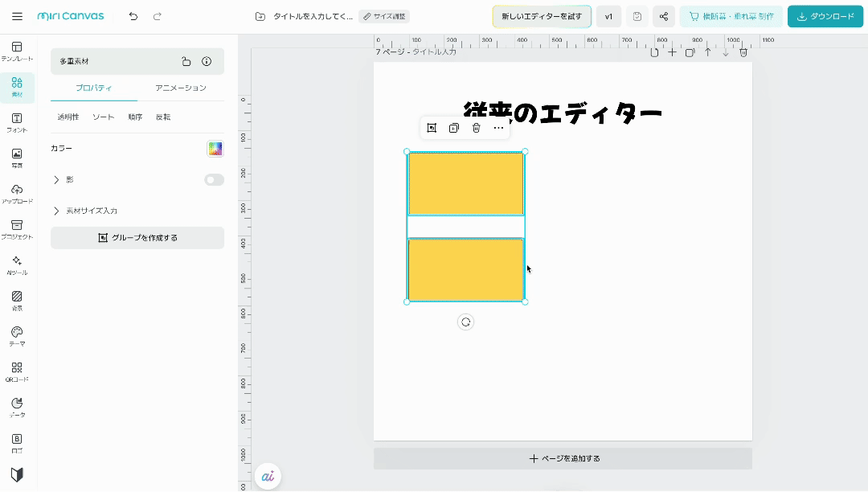The width and height of the screenshot is (868, 492).
Task: Click the design title input field
Action: pyautogui.click(x=313, y=17)
